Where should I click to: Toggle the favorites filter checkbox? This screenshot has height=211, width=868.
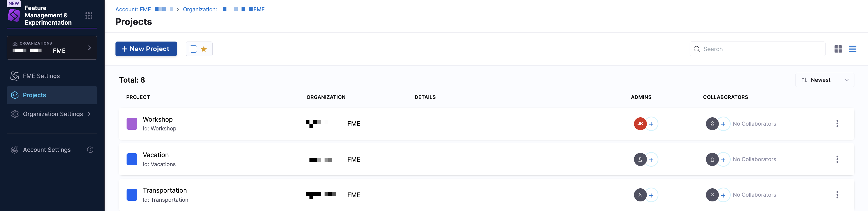(x=193, y=49)
